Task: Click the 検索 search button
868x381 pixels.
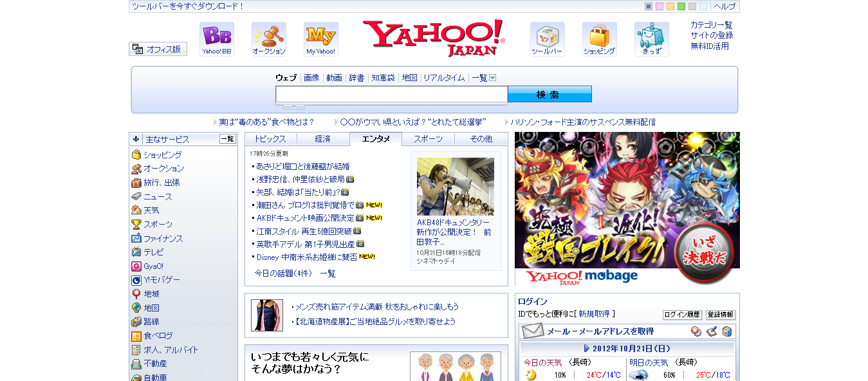Action: click(549, 95)
